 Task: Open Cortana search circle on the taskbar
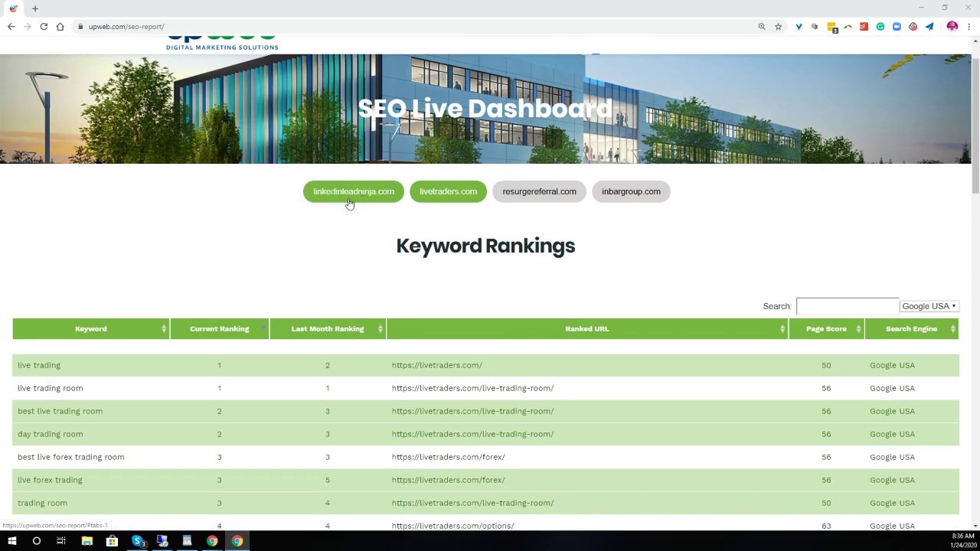(36, 541)
